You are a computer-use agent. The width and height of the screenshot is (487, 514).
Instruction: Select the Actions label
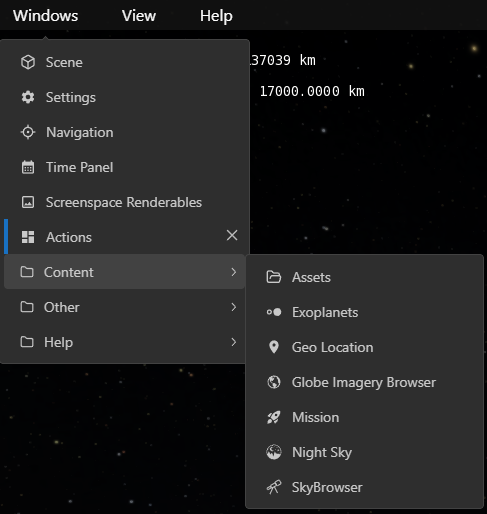[69, 237]
